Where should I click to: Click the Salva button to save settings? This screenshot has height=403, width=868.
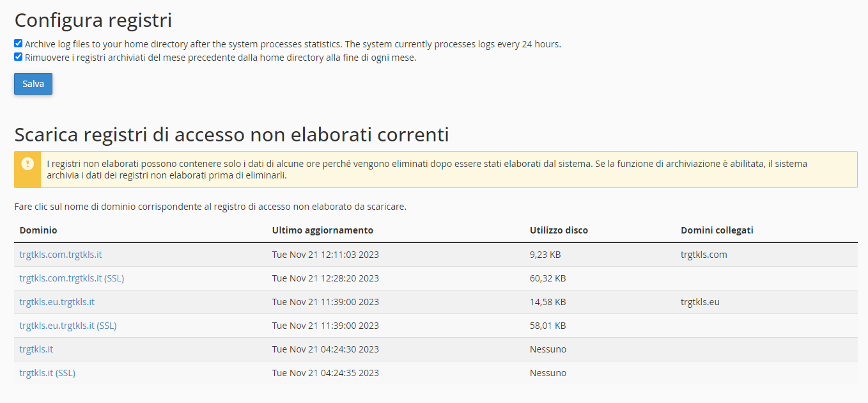33,83
